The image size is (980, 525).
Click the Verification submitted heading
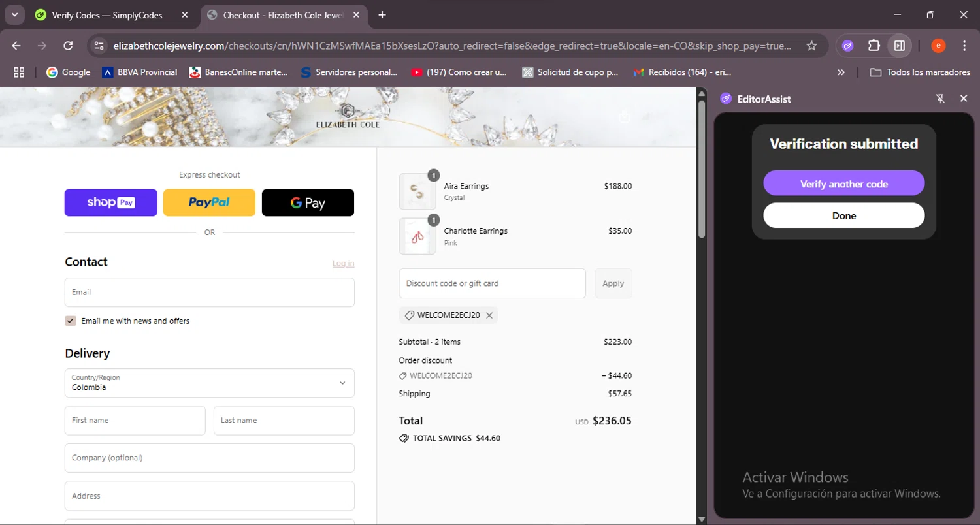(844, 144)
